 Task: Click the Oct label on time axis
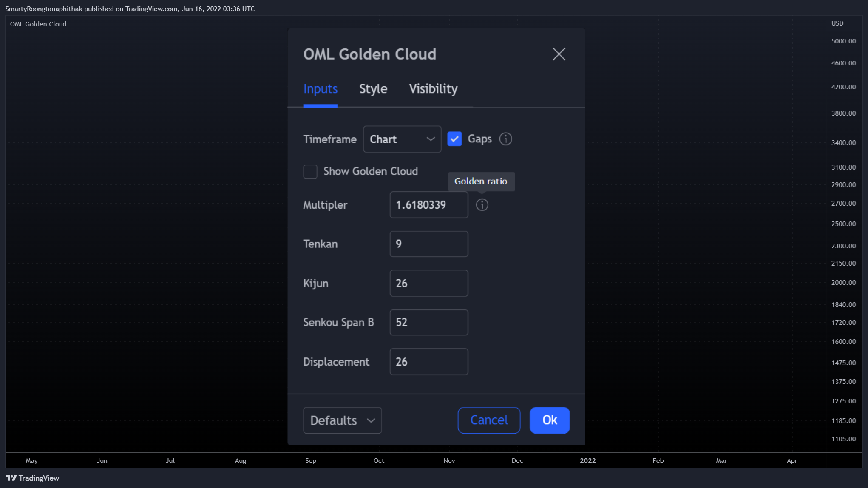click(379, 461)
